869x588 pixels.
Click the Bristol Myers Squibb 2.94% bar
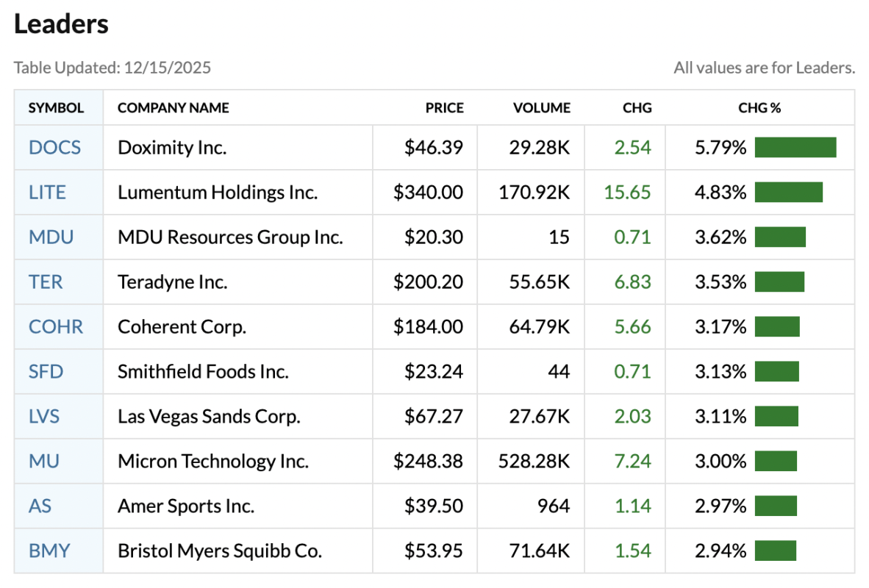775,551
